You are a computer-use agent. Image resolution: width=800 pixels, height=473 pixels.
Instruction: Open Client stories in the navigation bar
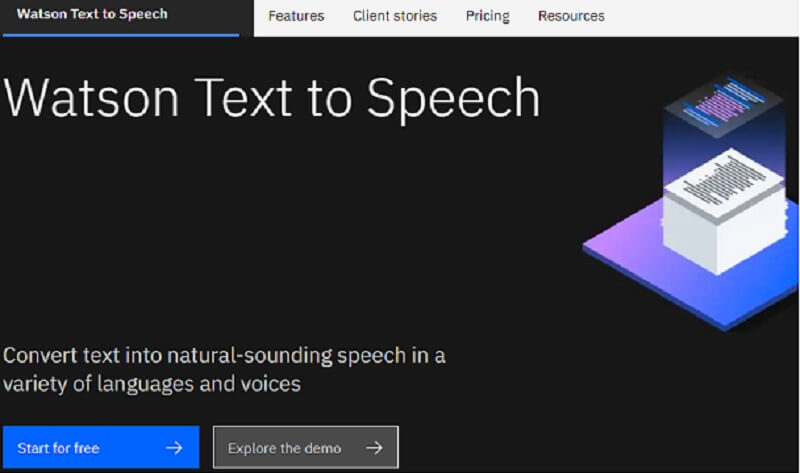395,16
